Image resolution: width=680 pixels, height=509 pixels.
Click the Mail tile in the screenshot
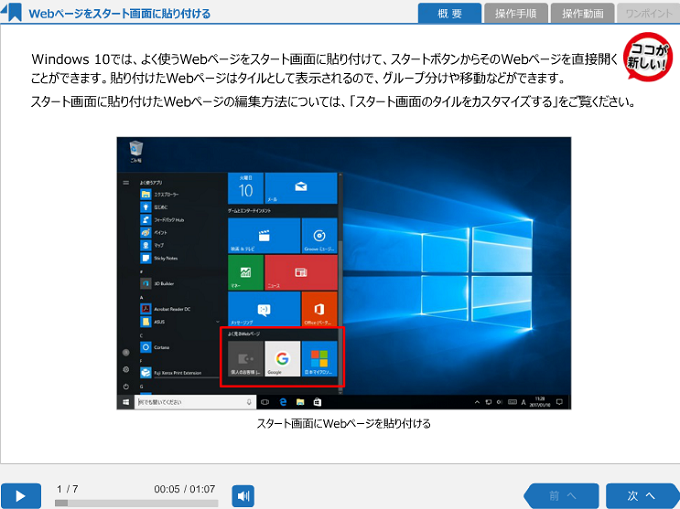301,188
